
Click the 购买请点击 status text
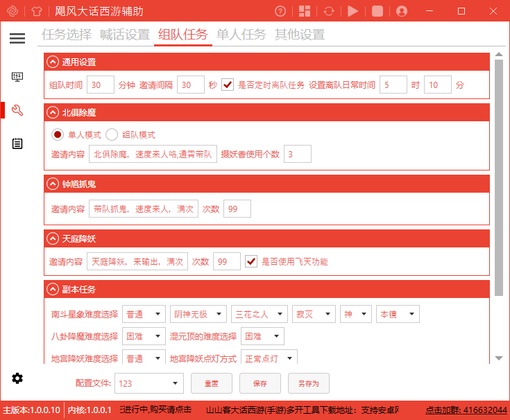[x=170, y=410]
